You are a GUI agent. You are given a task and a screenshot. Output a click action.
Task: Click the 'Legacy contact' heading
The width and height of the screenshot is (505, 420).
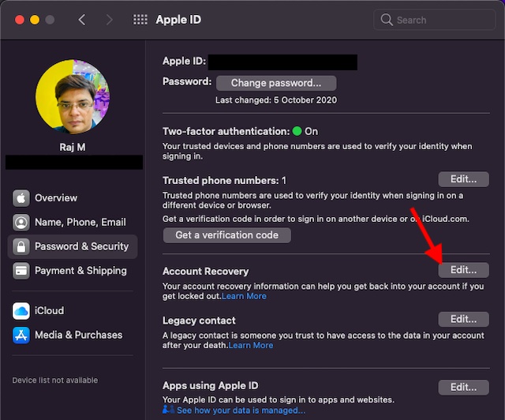[199, 321]
